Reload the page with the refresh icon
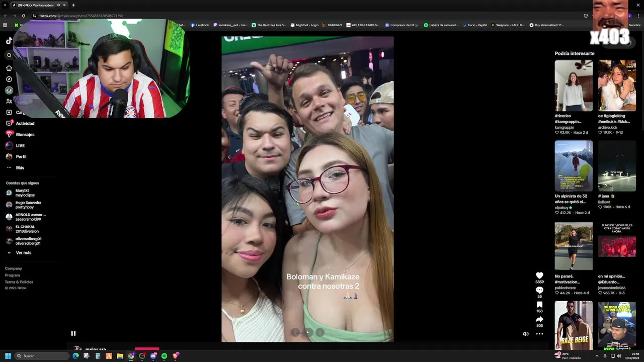This screenshot has height=362, width=644. tap(23, 16)
